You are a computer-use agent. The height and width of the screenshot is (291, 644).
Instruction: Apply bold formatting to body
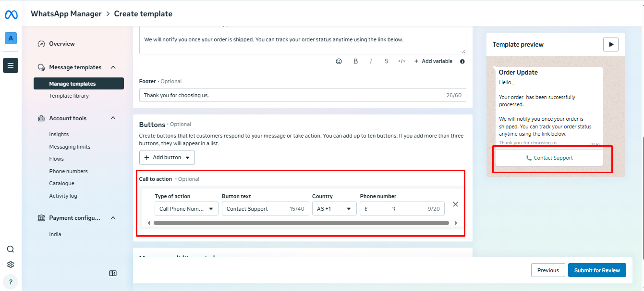[355, 61]
